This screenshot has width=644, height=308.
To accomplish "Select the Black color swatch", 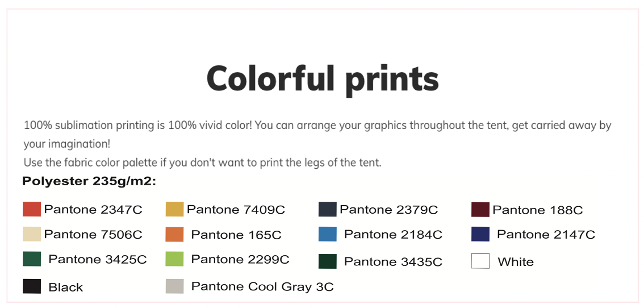I will (32, 286).
